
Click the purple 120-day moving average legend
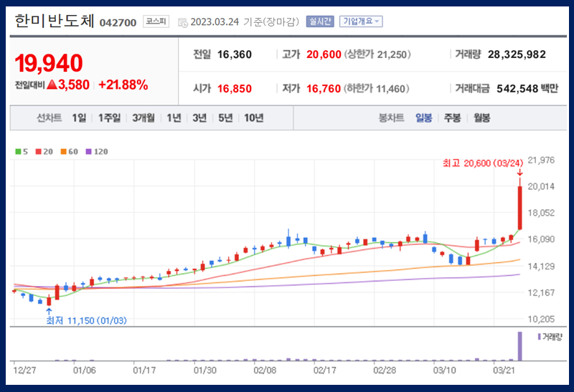pos(97,151)
